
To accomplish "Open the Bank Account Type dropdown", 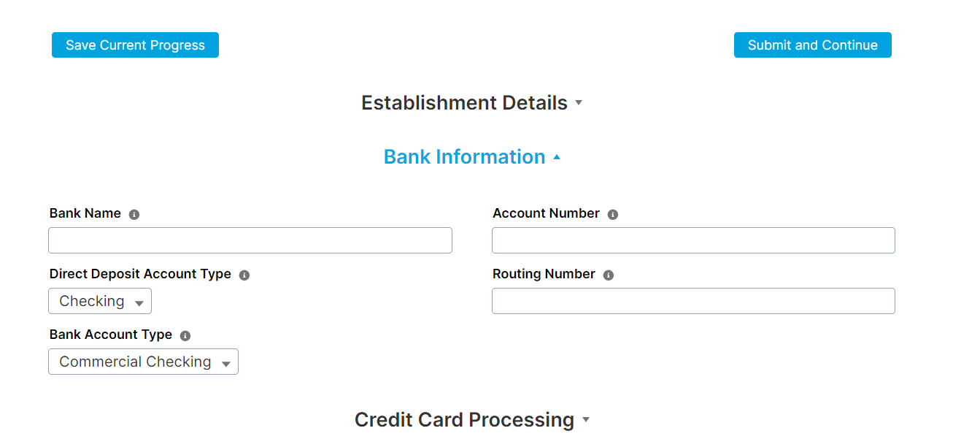I will 143,362.
